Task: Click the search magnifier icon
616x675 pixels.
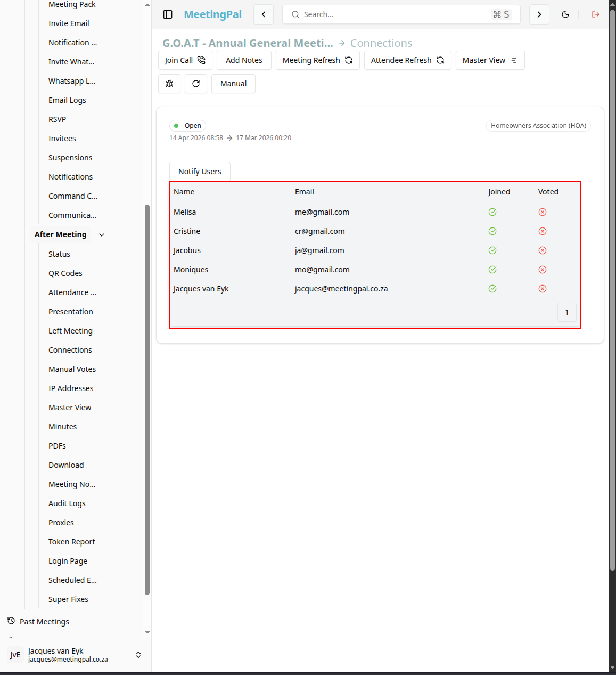Action: click(295, 14)
